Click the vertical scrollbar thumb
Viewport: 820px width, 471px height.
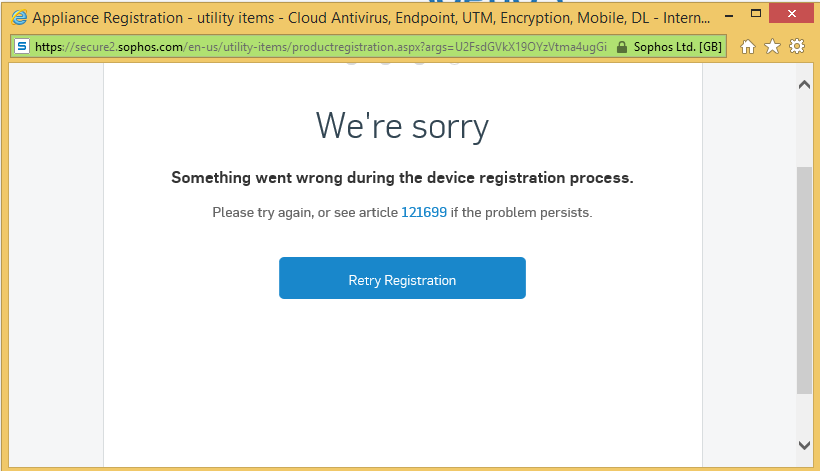tap(804, 280)
